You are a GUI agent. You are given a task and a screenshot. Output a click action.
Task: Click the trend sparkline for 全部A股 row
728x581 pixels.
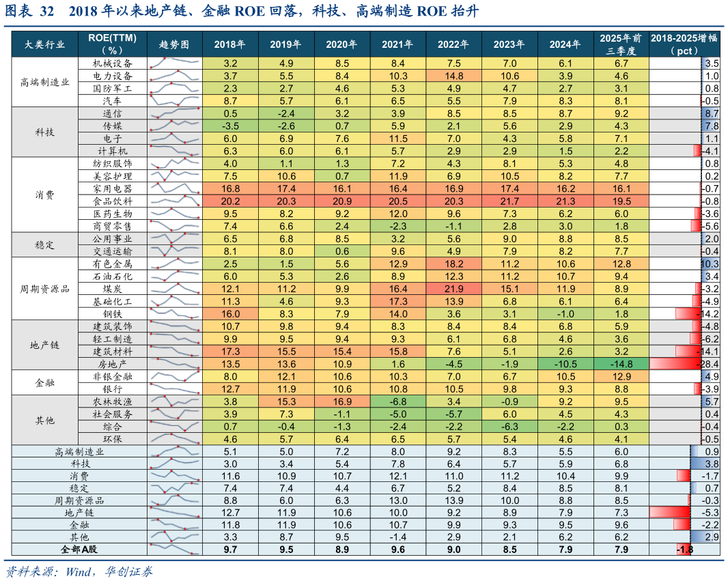click(175, 549)
